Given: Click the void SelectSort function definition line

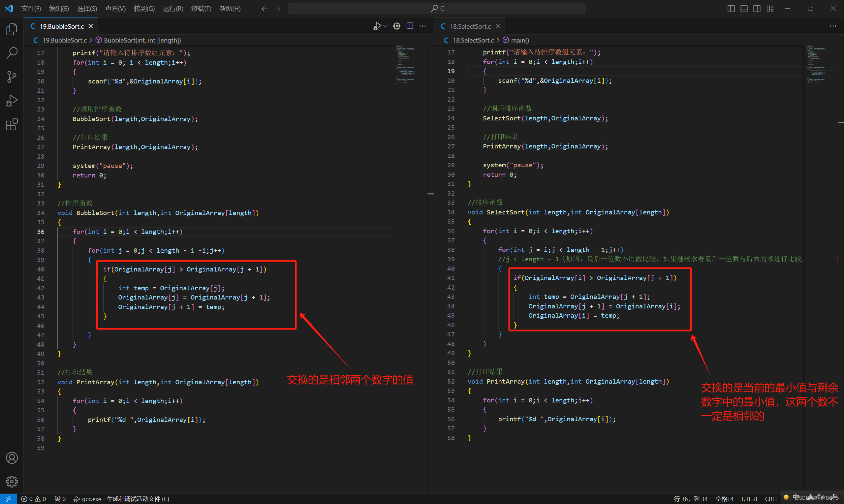Looking at the screenshot, I should 568,212.
